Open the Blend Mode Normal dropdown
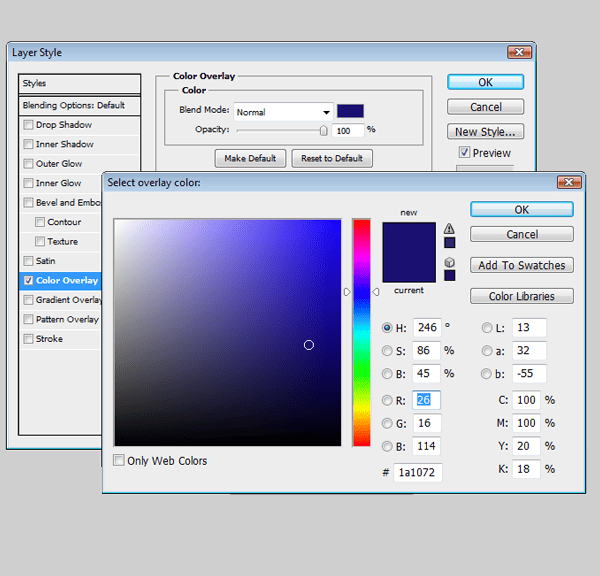Image resolution: width=600 pixels, height=576 pixels. (283, 112)
